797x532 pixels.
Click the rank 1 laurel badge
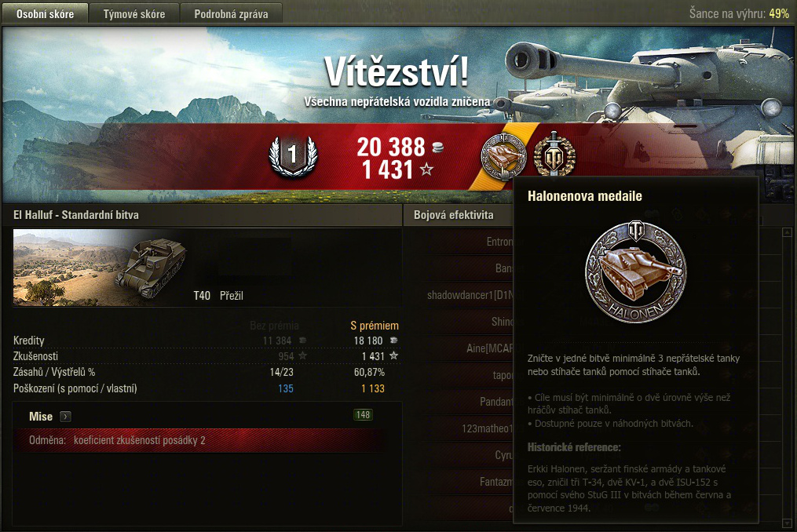pyautogui.click(x=293, y=155)
